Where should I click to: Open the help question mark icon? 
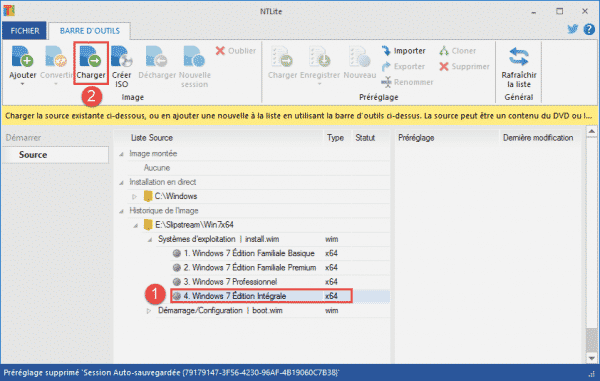[589, 29]
